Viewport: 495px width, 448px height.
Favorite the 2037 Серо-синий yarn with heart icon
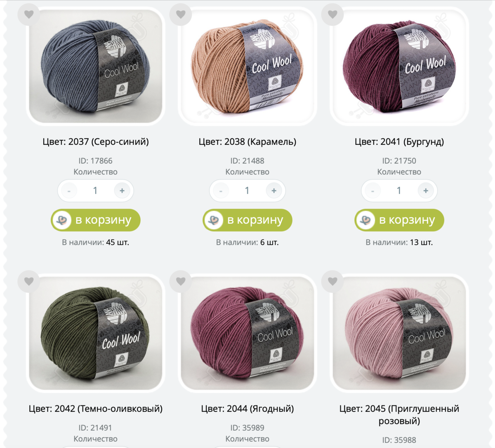tap(29, 14)
